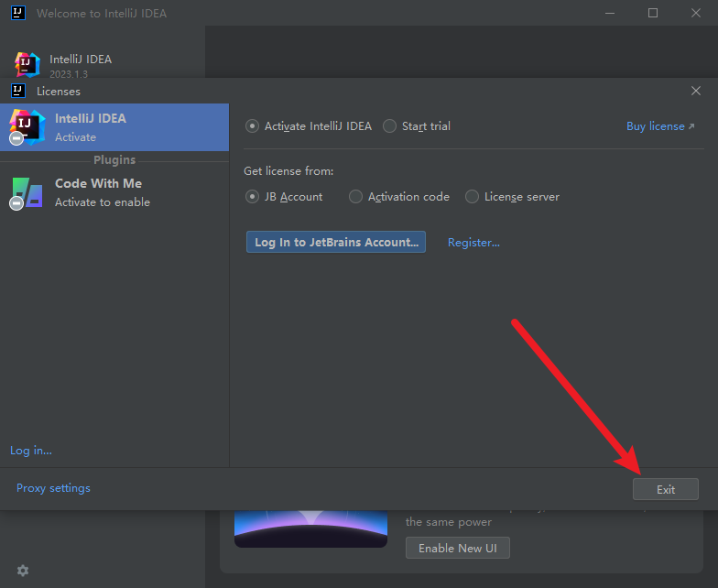Image resolution: width=718 pixels, height=588 pixels.
Task: Click Enable New UI button in Welcome window
Action: tap(458, 548)
